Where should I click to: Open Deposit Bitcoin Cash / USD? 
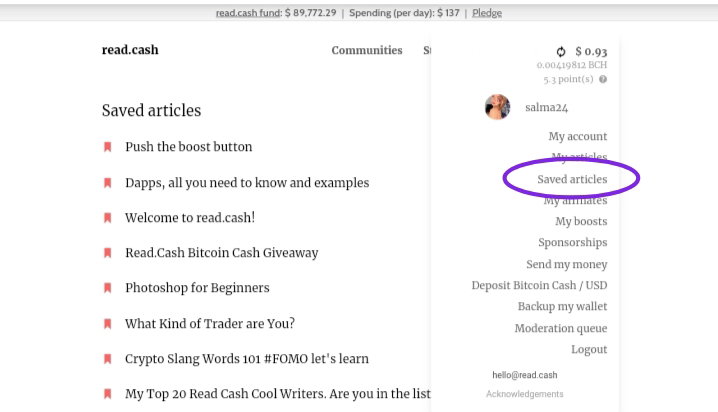tap(539, 286)
